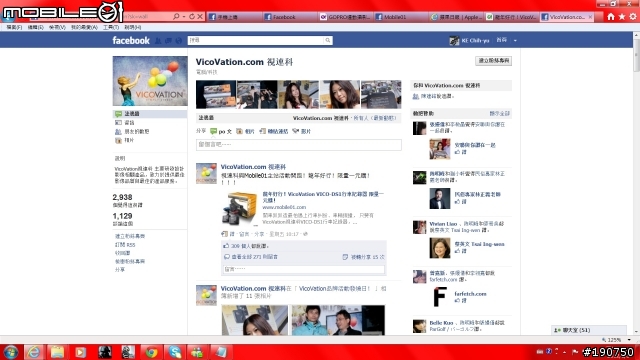
Task: Click the farfetch F logo thumbnail
Action: [440, 297]
